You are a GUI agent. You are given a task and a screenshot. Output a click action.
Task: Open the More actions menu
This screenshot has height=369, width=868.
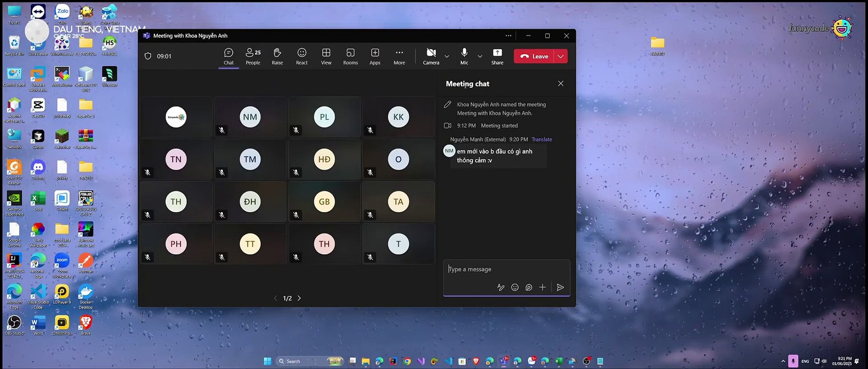coord(400,56)
